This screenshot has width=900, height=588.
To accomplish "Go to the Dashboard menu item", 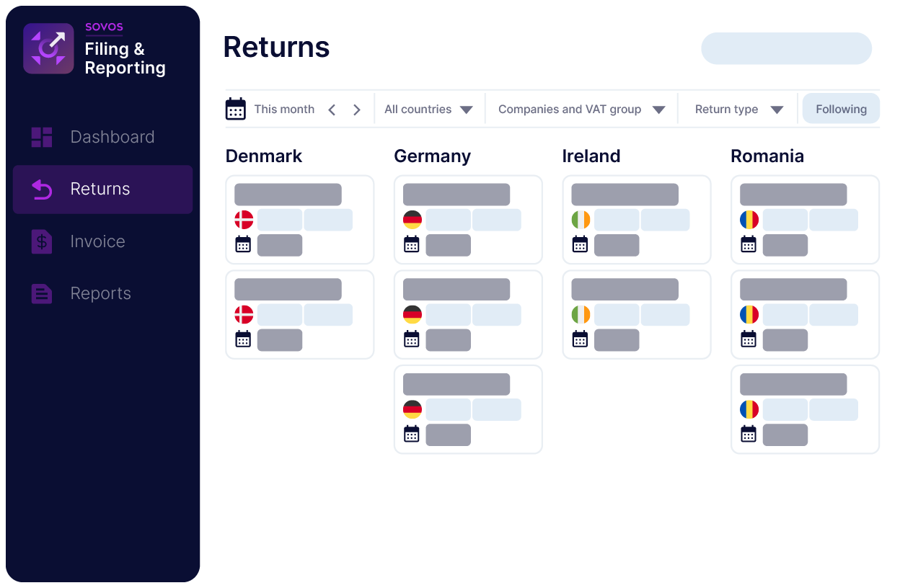I will pyautogui.click(x=112, y=137).
